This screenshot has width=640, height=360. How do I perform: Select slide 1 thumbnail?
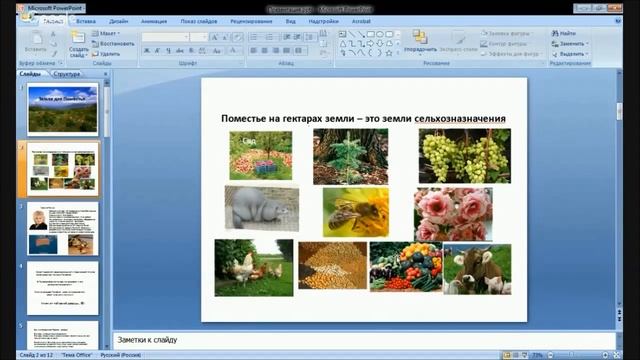63,109
